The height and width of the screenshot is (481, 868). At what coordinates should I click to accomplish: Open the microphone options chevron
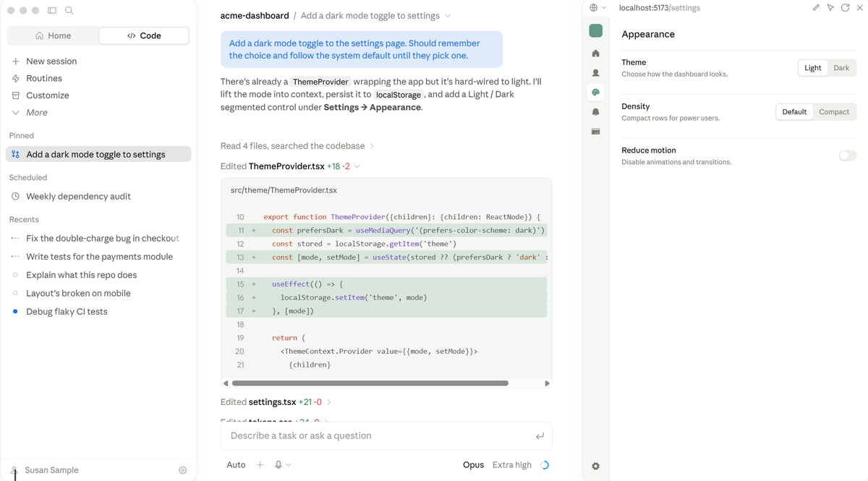(289, 465)
